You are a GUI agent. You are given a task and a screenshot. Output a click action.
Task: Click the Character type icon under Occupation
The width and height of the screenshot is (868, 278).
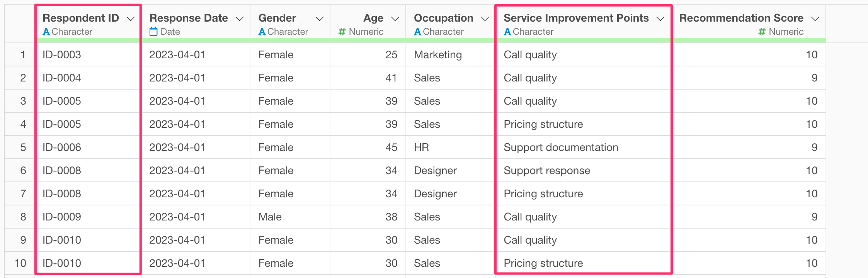point(417,32)
